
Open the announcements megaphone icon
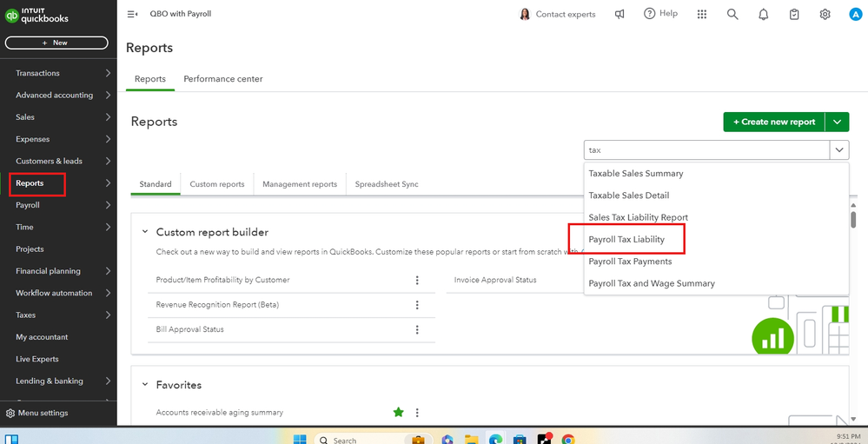[x=620, y=15]
